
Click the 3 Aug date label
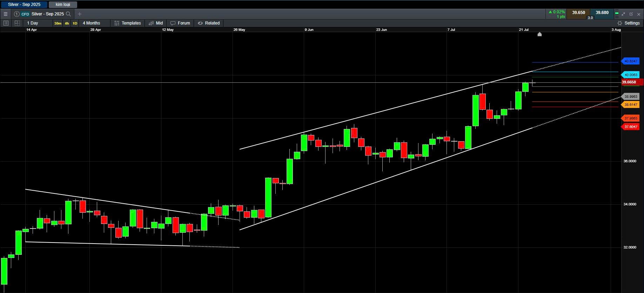[x=616, y=30]
